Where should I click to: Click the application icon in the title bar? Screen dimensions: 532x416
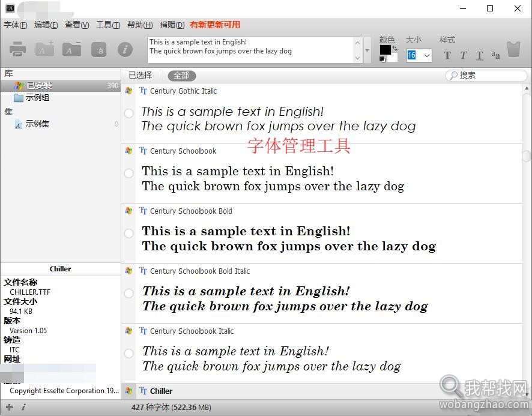point(10,8)
